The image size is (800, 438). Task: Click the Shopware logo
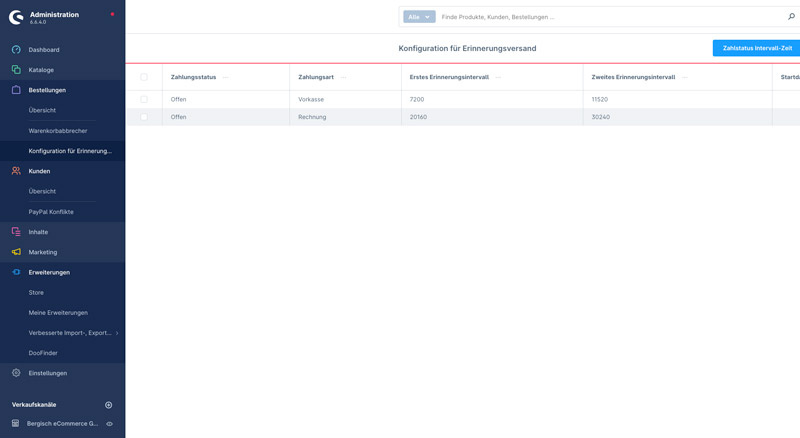16,17
